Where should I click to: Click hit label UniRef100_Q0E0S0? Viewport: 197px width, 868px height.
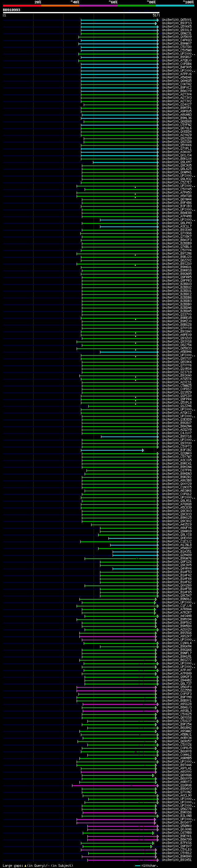[176, 538]
